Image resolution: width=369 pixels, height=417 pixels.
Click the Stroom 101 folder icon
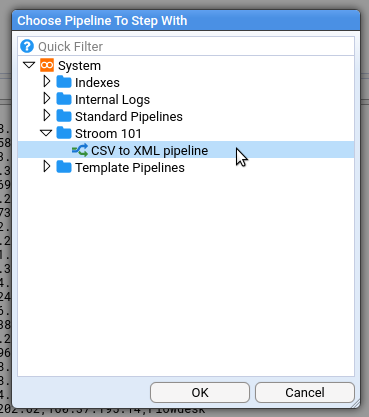tap(64, 133)
